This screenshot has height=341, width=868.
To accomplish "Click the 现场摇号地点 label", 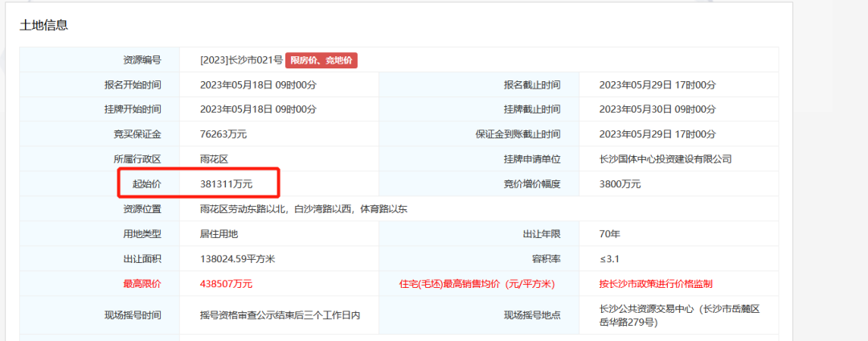I will point(532,315).
